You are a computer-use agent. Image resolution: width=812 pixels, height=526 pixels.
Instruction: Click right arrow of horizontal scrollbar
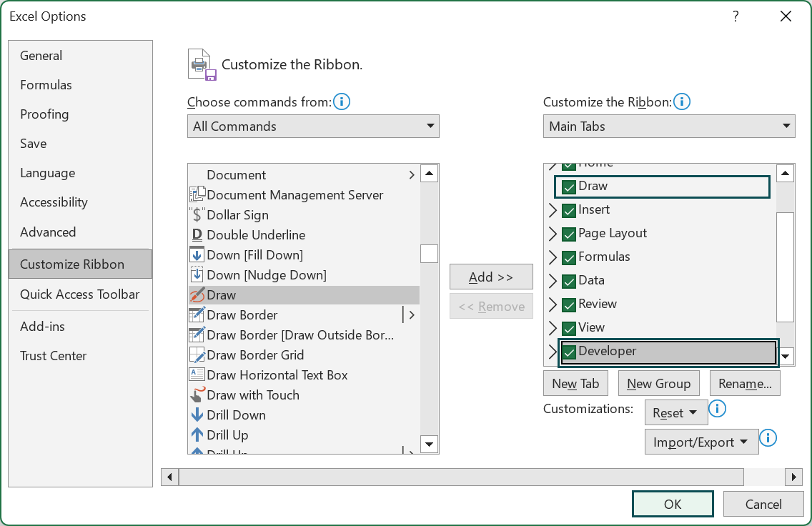(793, 477)
